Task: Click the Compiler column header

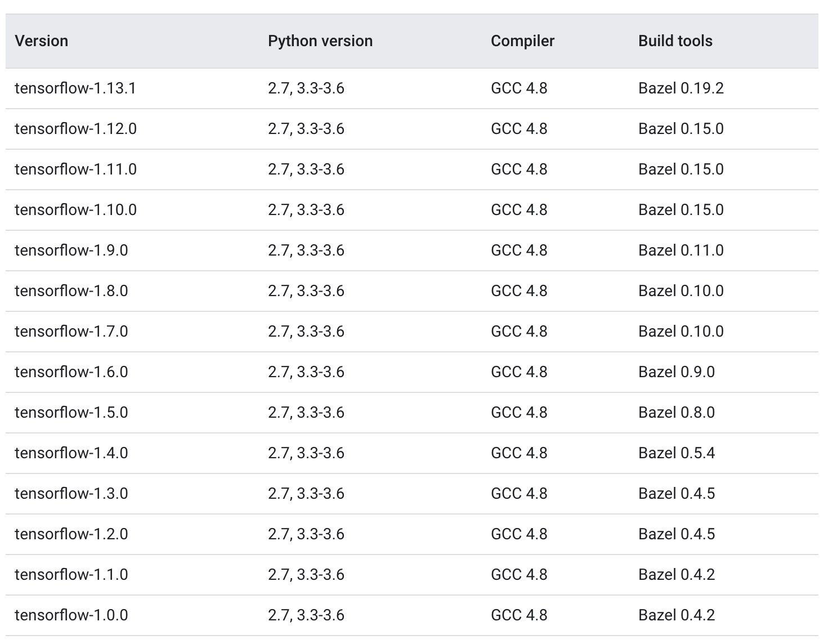Action: click(x=522, y=41)
